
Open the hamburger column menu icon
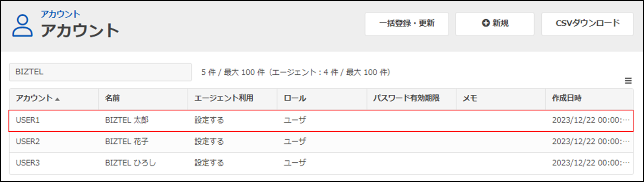(628, 81)
